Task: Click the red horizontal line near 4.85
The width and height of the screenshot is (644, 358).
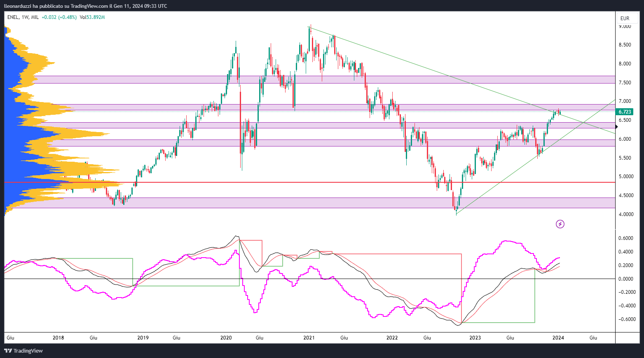Action: coord(309,182)
